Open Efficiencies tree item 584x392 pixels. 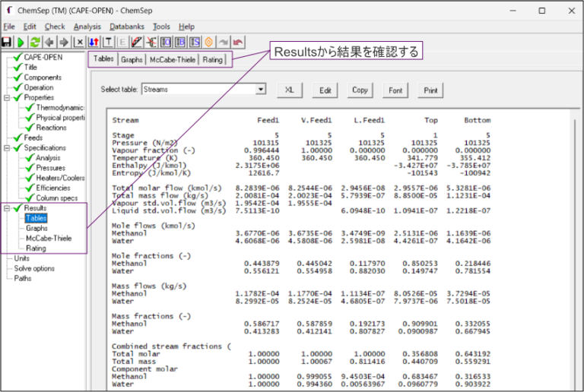pos(53,188)
